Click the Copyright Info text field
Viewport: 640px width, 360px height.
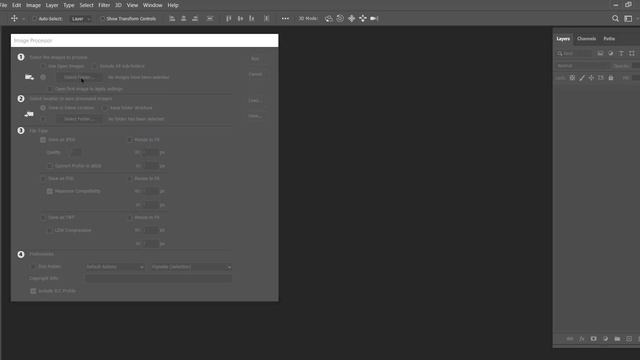click(159, 278)
